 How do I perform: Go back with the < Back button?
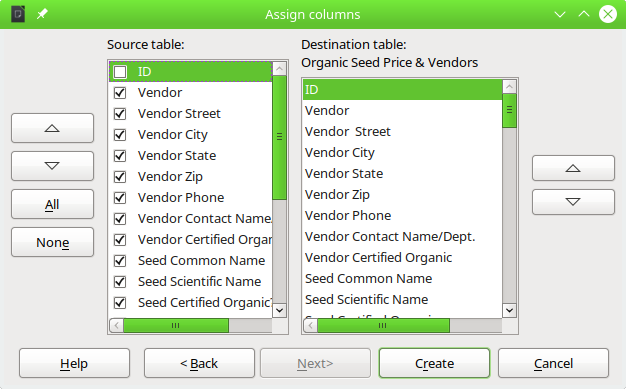(199, 363)
